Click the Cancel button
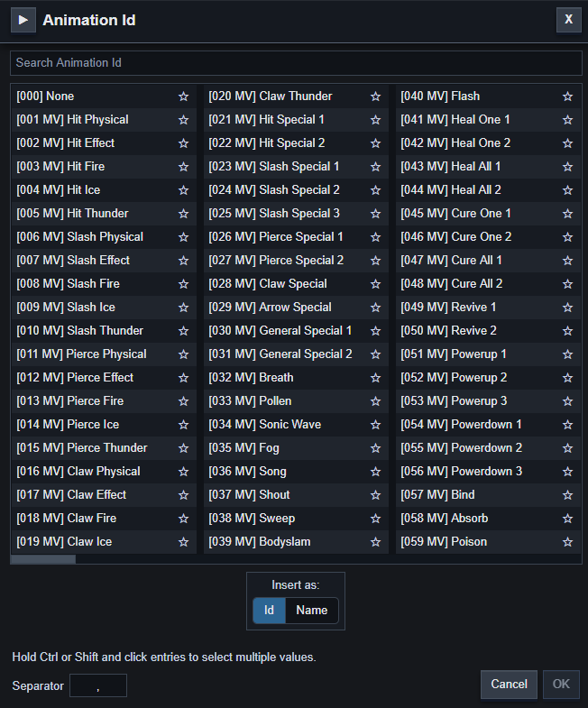588x708 pixels. [x=509, y=684]
